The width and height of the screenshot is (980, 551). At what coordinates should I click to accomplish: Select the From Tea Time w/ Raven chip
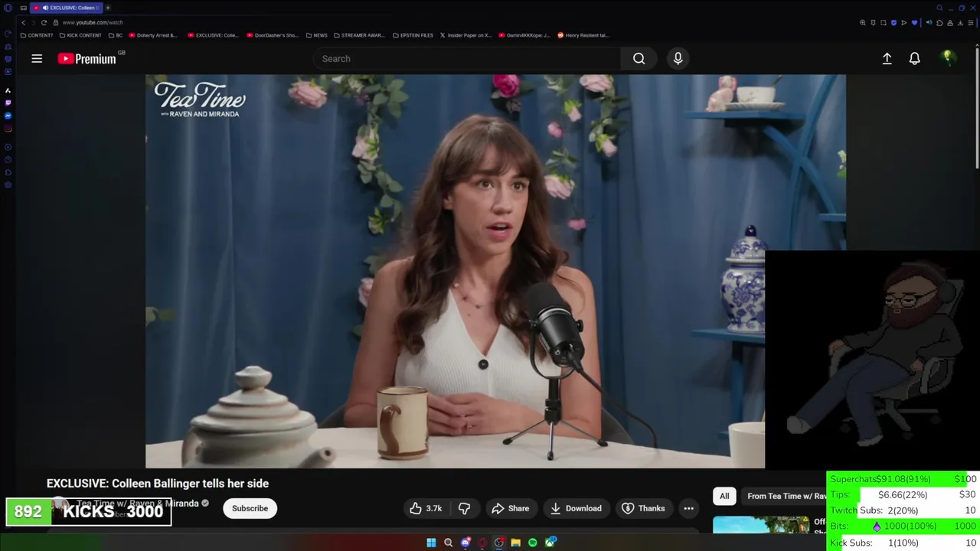pyautogui.click(x=786, y=496)
